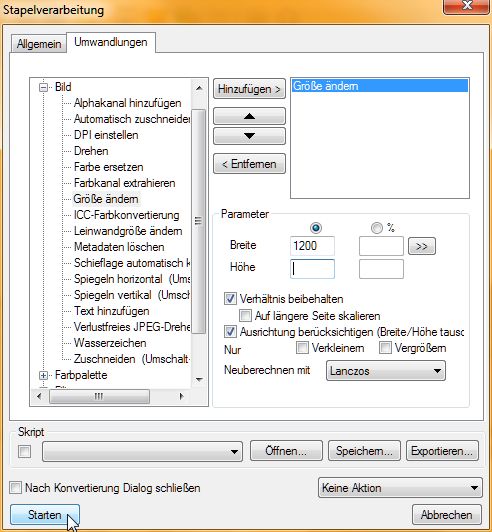Click the Breite percent input field
Screen dimensions: 492x532
tap(381, 246)
